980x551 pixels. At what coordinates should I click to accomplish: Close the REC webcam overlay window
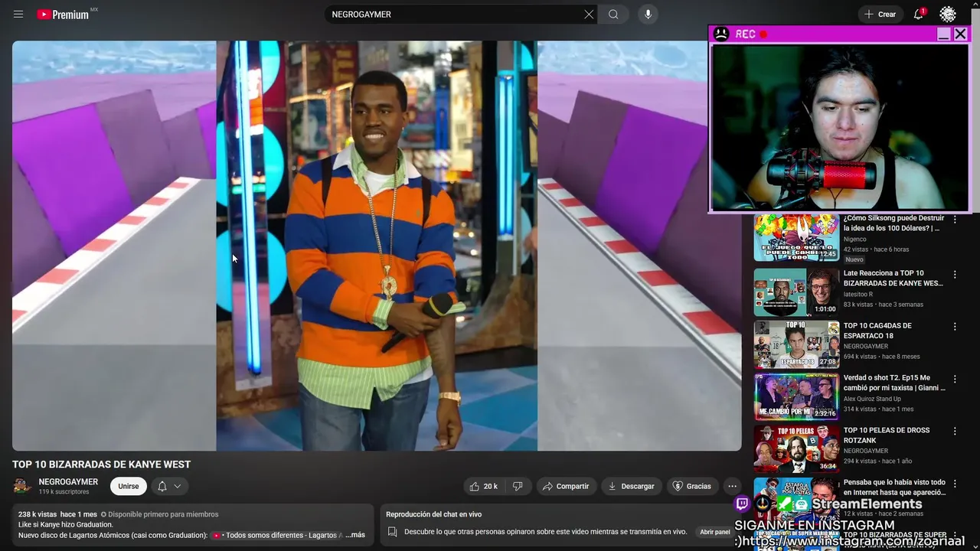pos(960,34)
